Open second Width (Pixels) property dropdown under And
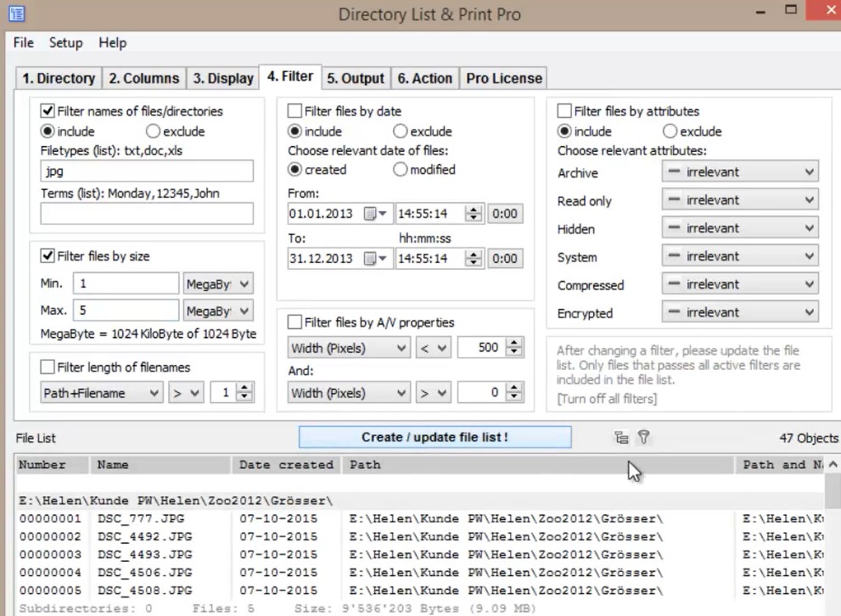This screenshot has width=841, height=616. pyautogui.click(x=349, y=393)
